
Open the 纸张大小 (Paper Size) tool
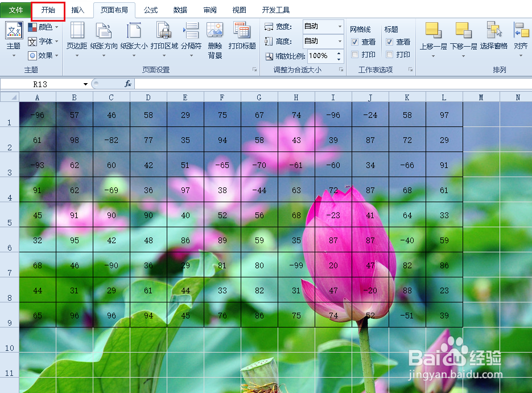(x=133, y=40)
